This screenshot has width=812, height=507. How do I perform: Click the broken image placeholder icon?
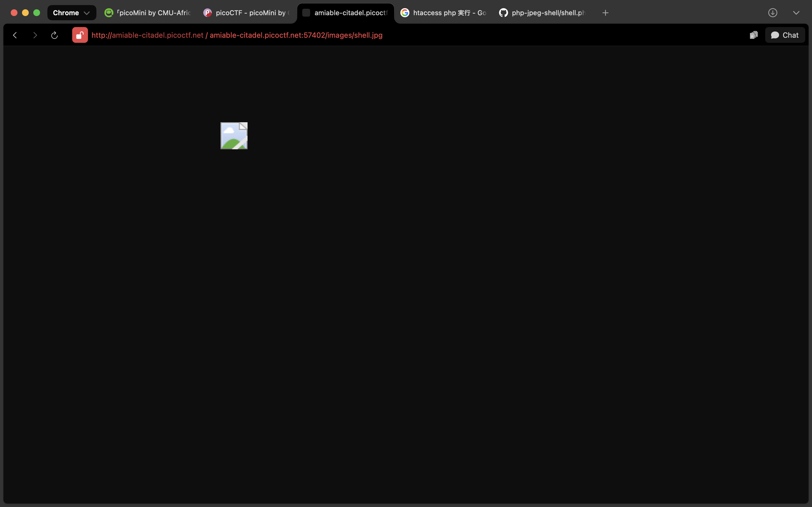pyautogui.click(x=234, y=136)
